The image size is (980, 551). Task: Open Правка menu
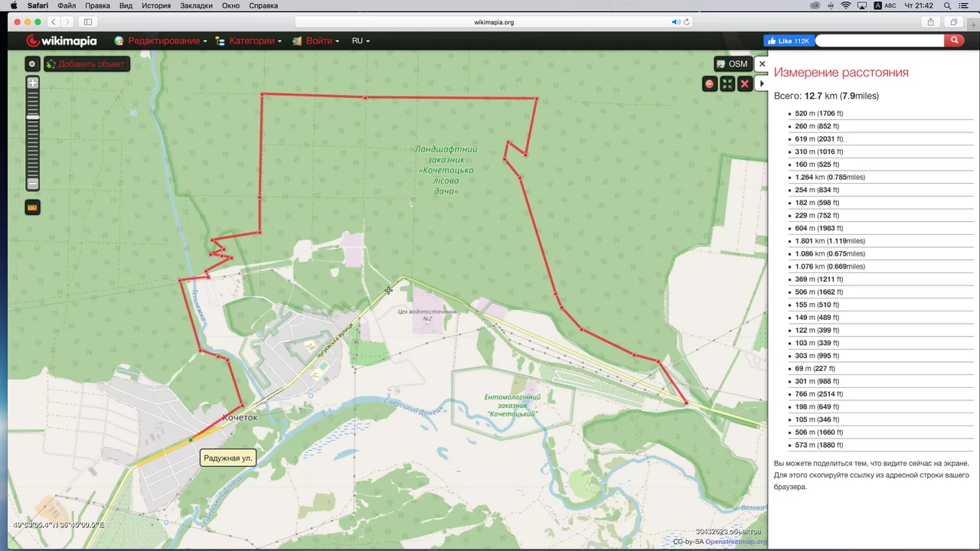click(97, 5)
